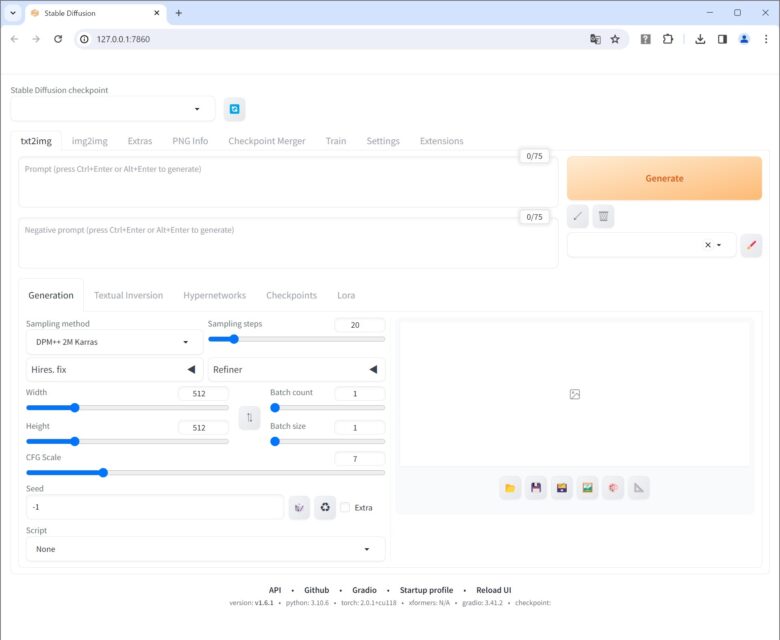Click the Generate button

tap(664, 178)
